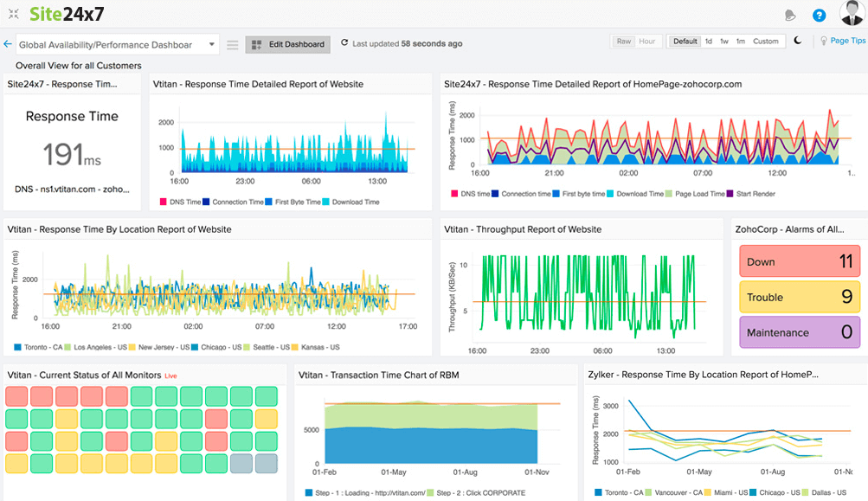Click the Maintenance alarms tile
The height and width of the screenshot is (501, 868).
pyautogui.click(x=800, y=332)
